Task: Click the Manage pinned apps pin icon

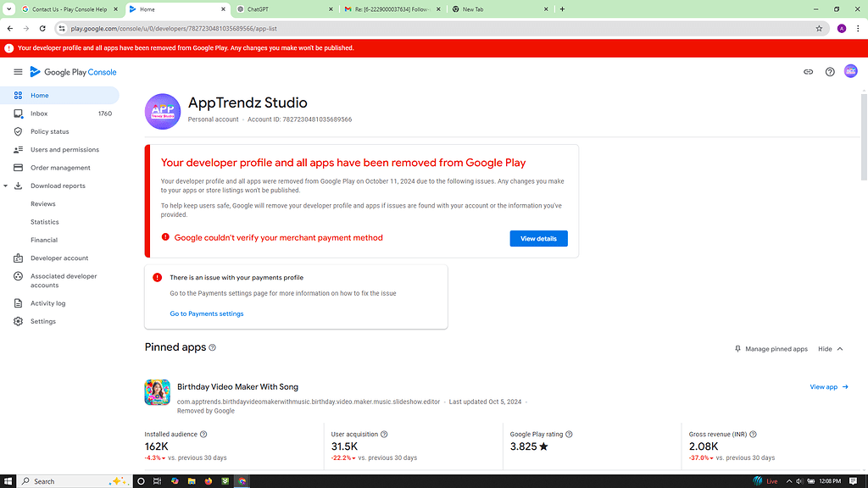Action: pos(737,349)
